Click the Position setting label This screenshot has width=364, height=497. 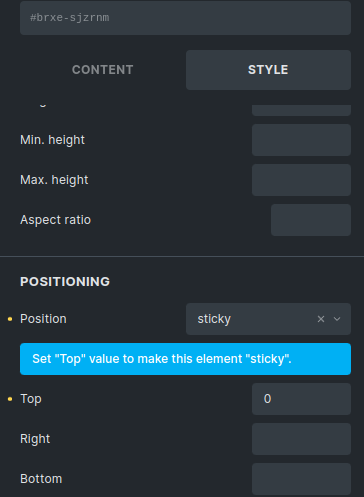[x=43, y=319]
